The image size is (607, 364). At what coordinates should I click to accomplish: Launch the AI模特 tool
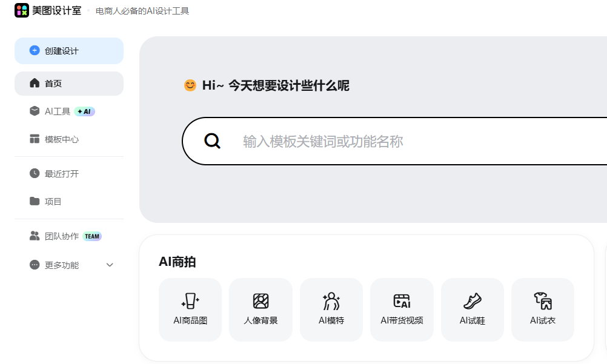331,309
